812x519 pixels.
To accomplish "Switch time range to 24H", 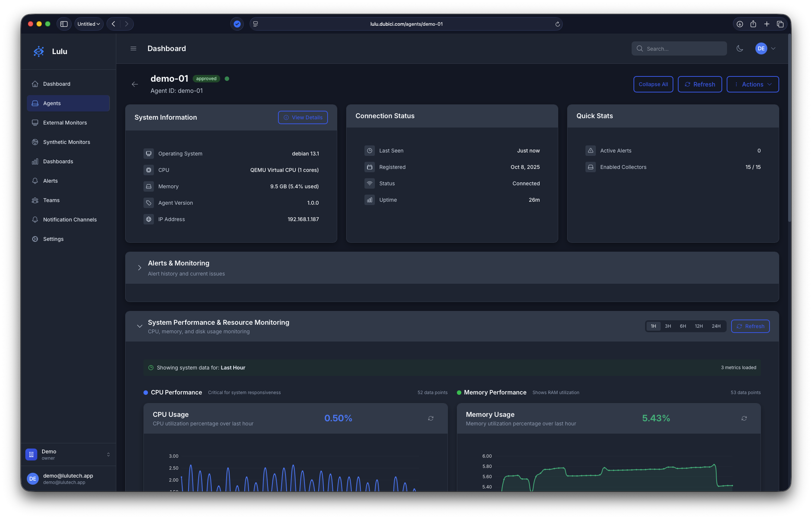I will [716, 326].
